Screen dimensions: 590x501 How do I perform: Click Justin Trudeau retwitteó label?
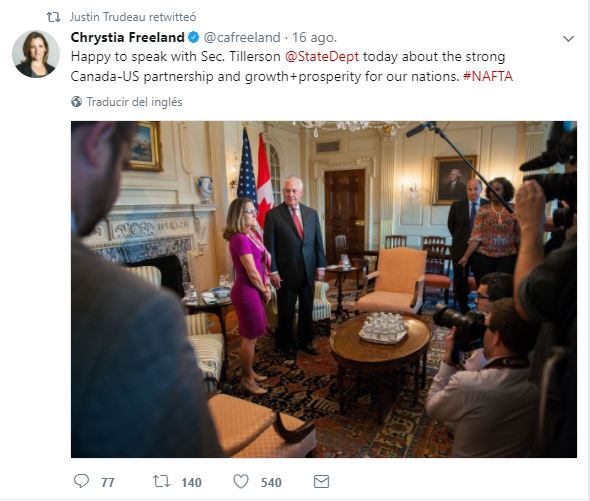point(133,17)
